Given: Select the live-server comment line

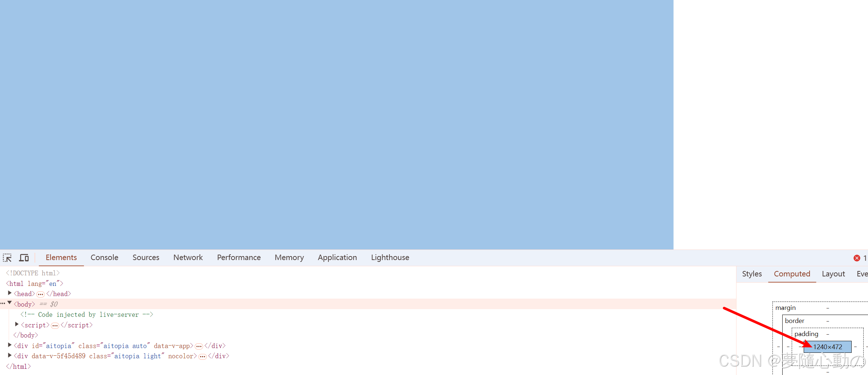Looking at the screenshot, I should click(x=87, y=315).
